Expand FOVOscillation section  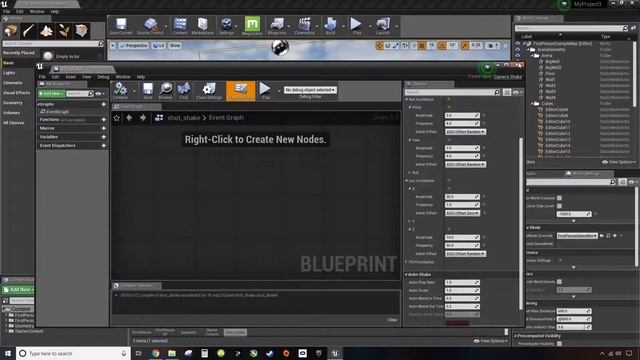[407, 262]
